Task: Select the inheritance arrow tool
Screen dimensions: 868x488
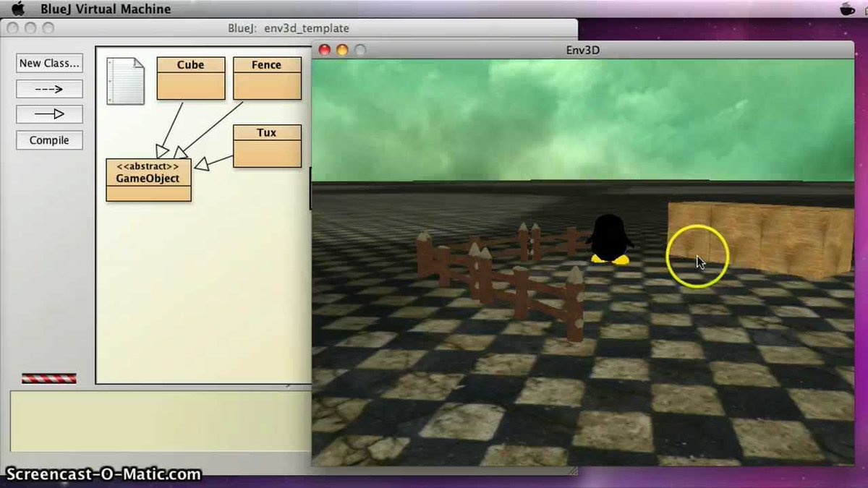Action: click(x=49, y=114)
